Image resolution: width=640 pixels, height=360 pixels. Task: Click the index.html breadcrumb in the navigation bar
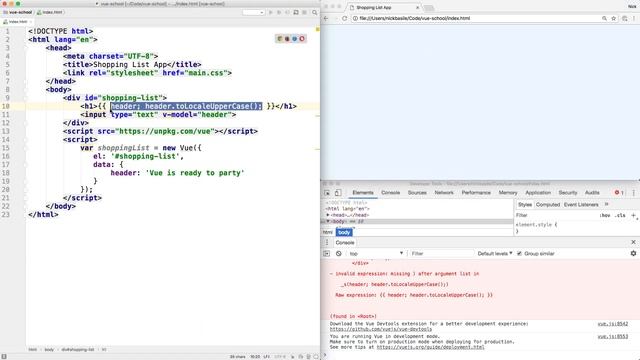50,12
